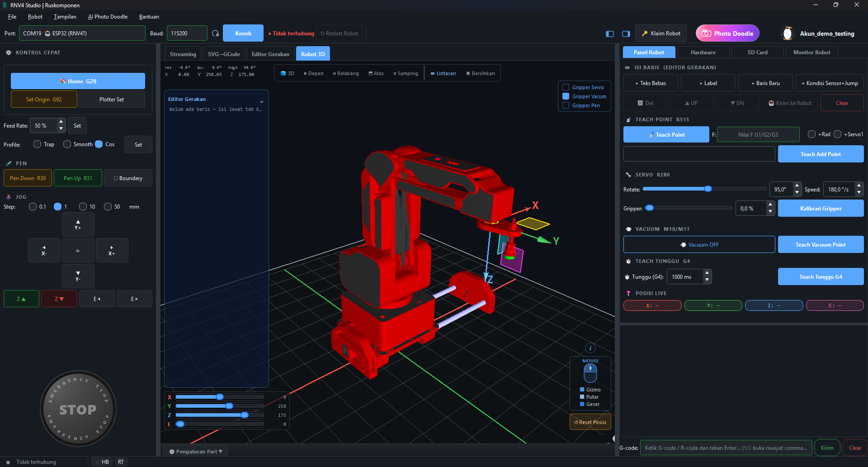Click the emergency STOP button

pos(78,409)
